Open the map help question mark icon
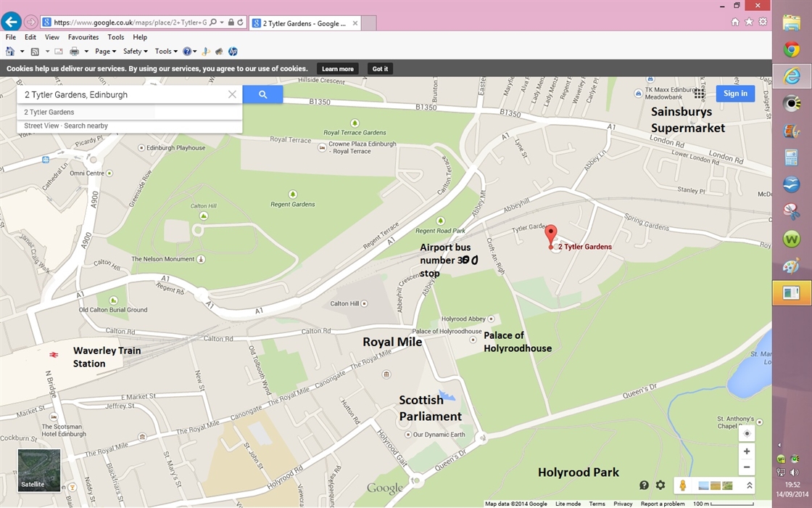 click(644, 486)
